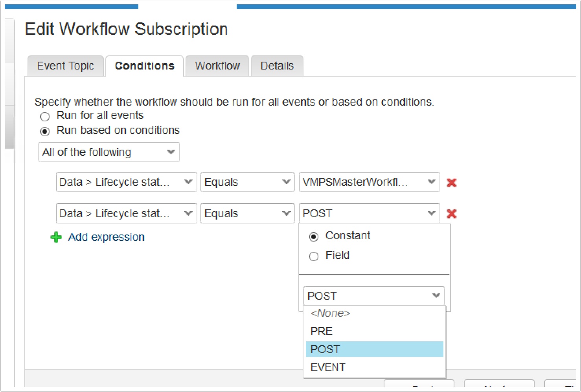Open the first Equals operator dropdown
This screenshot has width=581, height=392.
coord(247,182)
